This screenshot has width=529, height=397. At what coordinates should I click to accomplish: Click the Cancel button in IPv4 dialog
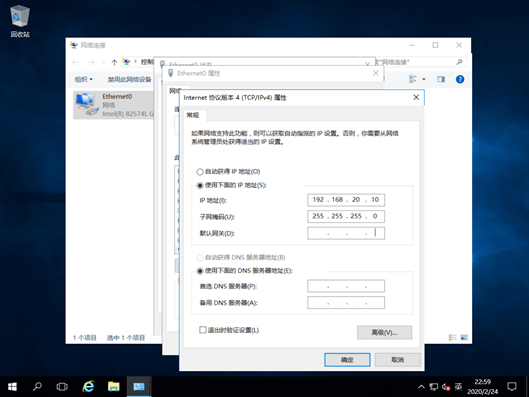point(397,360)
